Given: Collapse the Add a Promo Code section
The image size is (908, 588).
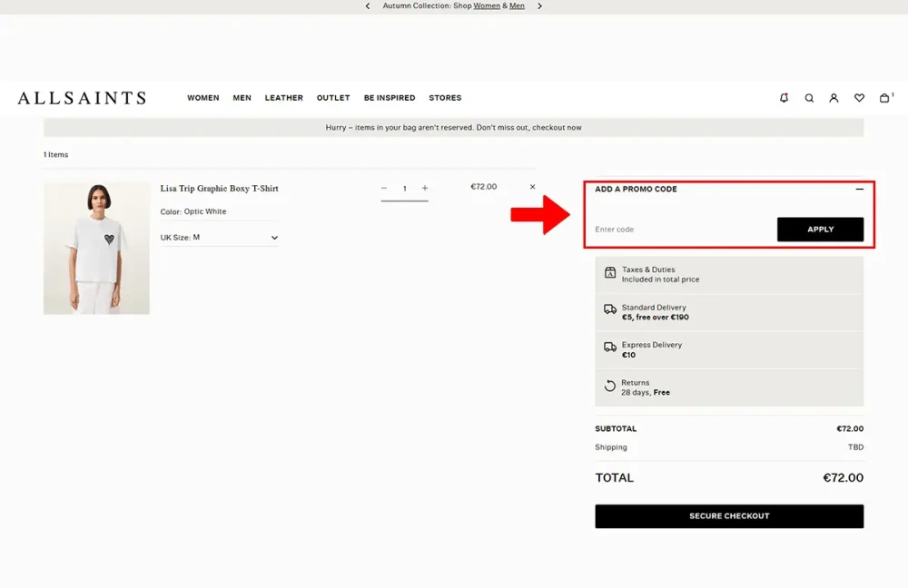Looking at the screenshot, I should click(859, 190).
